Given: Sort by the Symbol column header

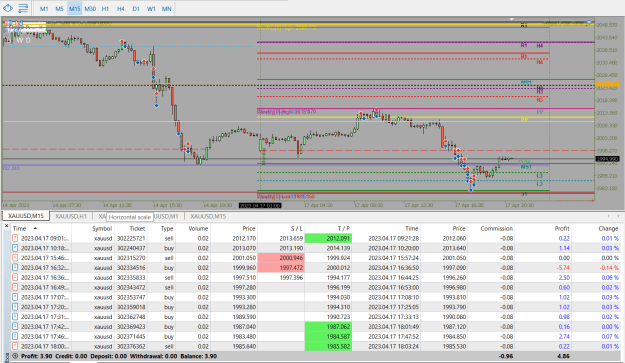Looking at the screenshot, I should point(102,228).
